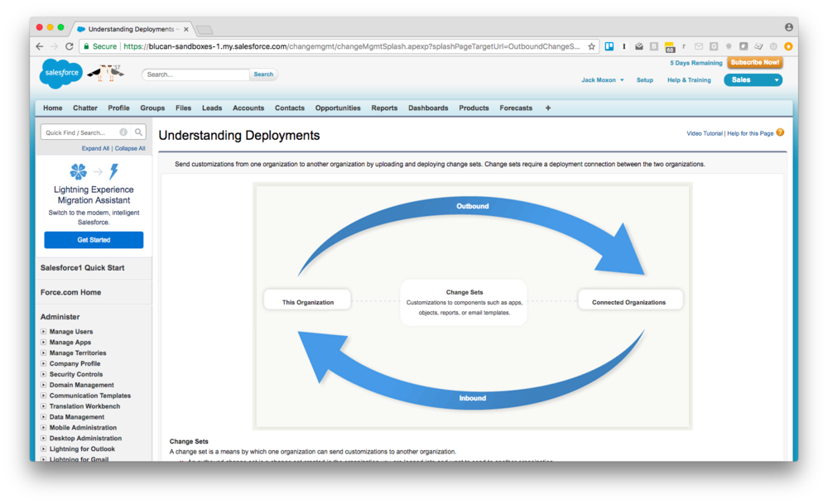Switch to the Chatter tab
Screen dimensions: 828x504
pyautogui.click(x=85, y=108)
